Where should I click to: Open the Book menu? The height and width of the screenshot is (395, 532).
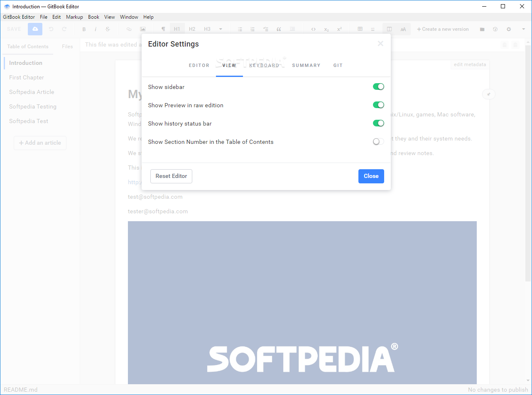(x=94, y=17)
